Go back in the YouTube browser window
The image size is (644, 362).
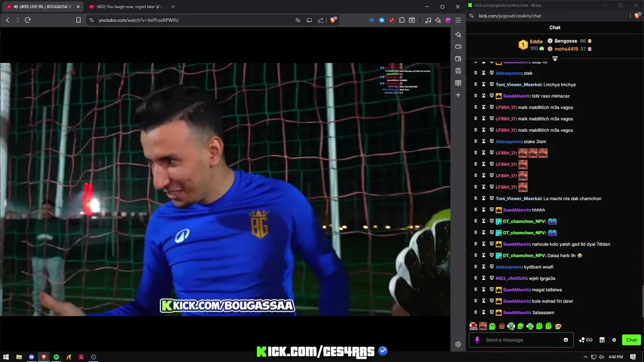click(x=8, y=20)
